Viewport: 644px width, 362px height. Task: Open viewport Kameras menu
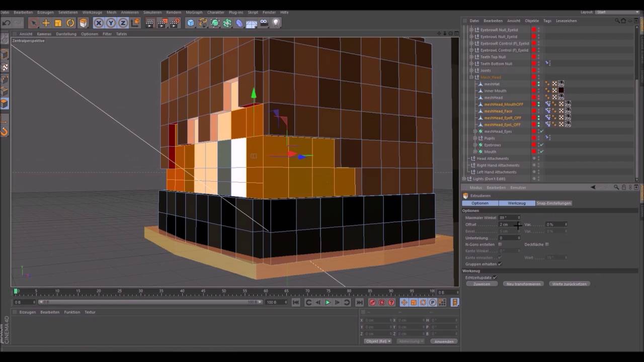pyautogui.click(x=44, y=34)
